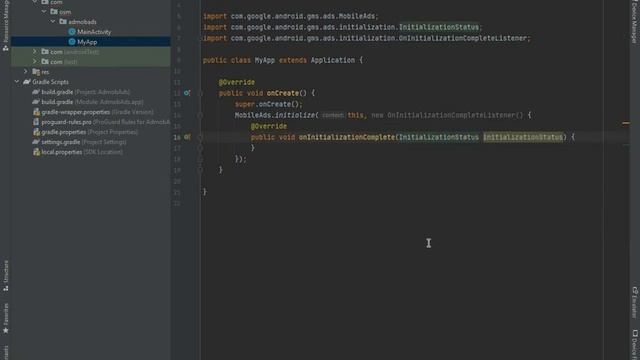Click the highlighted InitializationStatus import
Image resolution: width=640 pixels, height=360 pixels.
(439, 27)
